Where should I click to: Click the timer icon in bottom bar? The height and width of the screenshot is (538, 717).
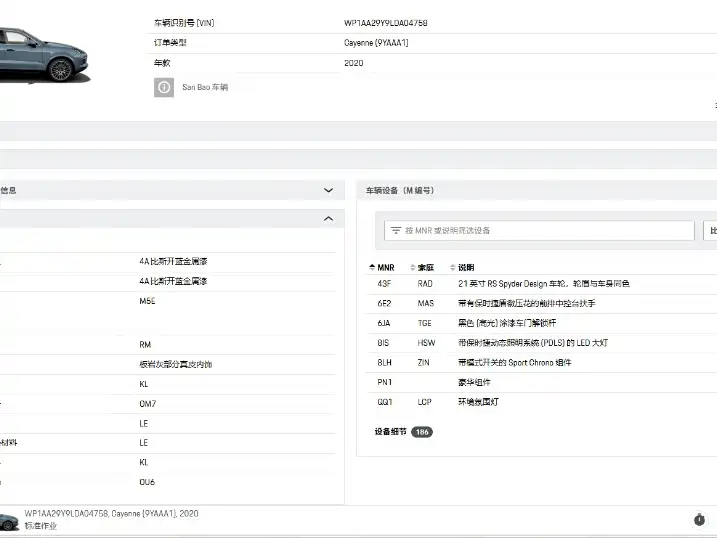[699, 520]
